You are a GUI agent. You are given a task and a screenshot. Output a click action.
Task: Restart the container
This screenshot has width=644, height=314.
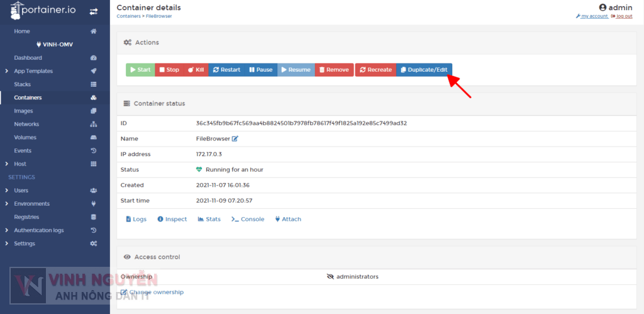point(226,70)
